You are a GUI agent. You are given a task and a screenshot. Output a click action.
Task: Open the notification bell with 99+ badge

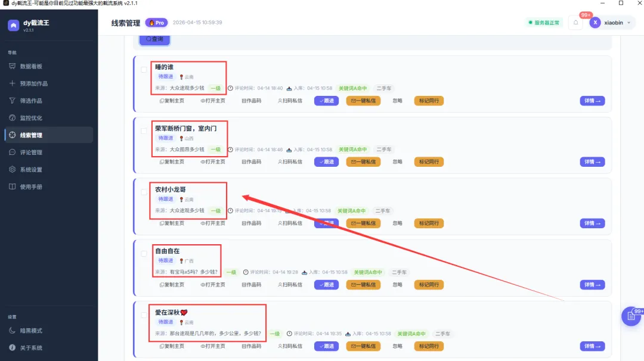(x=574, y=21)
